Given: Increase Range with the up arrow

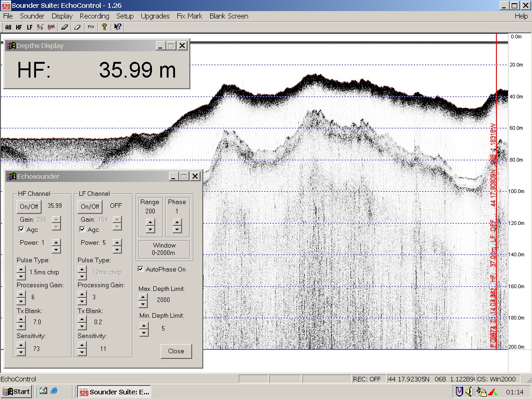Looking at the screenshot, I should (x=150, y=223).
